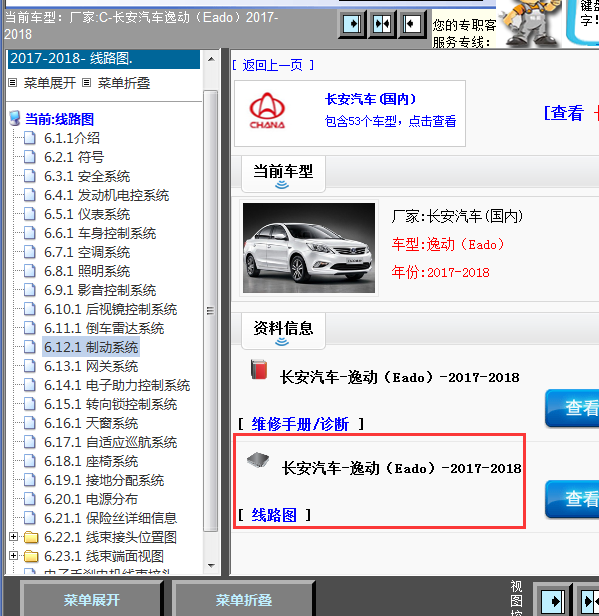
Task: Click 包含53个车型，点击查看 link
Action: pyautogui.click(x=390, y=121)
